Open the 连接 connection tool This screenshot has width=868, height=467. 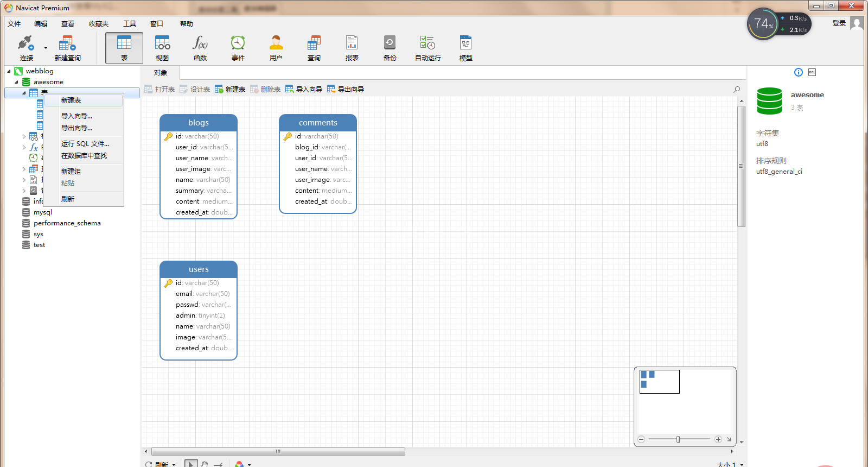coord(26,48)
